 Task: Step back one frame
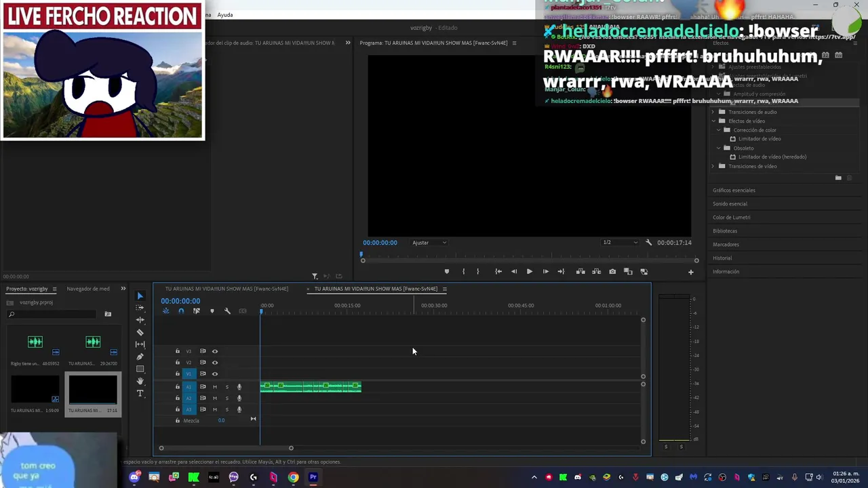(514, 272)
